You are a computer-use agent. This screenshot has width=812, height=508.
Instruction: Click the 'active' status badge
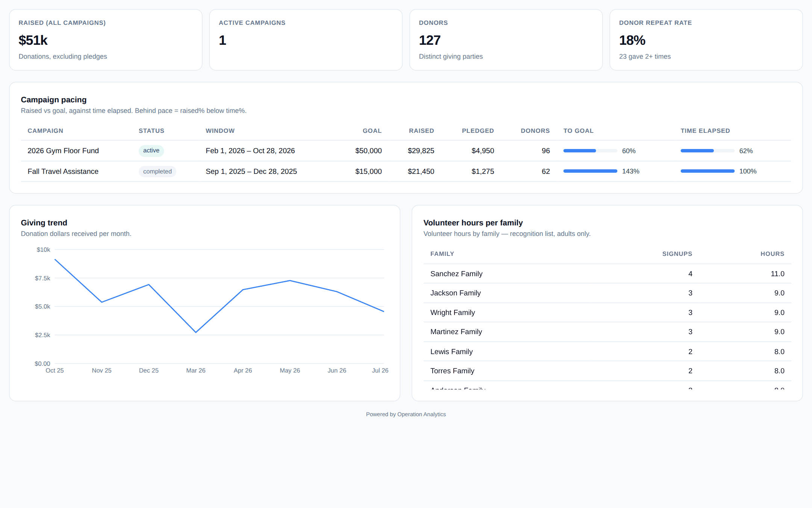pos(151,151)
